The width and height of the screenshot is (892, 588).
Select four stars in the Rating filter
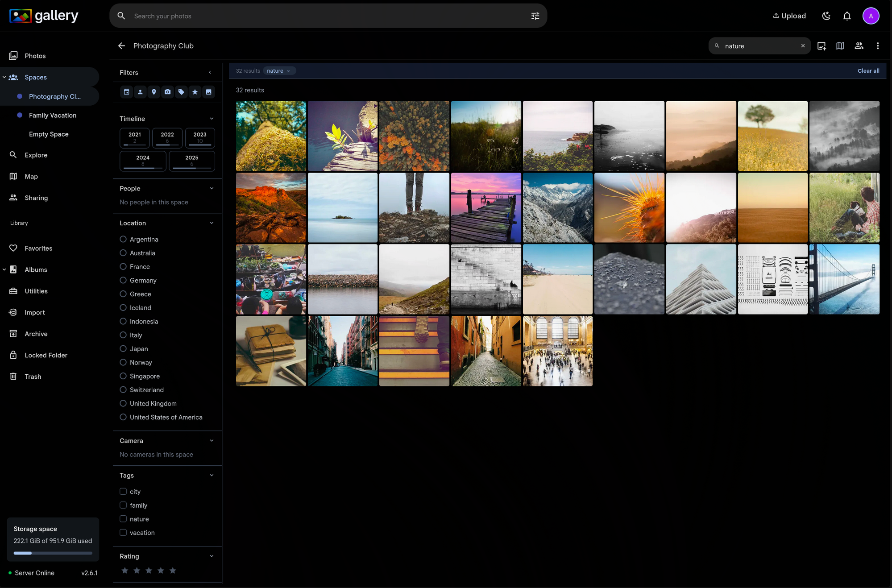pos(161,570)
